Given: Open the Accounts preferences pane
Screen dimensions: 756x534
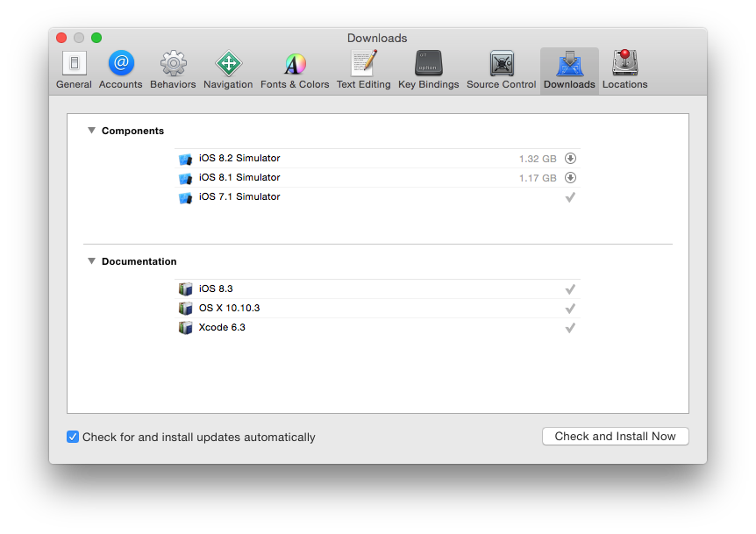Looking at the screenshot, I should [120, 69].
